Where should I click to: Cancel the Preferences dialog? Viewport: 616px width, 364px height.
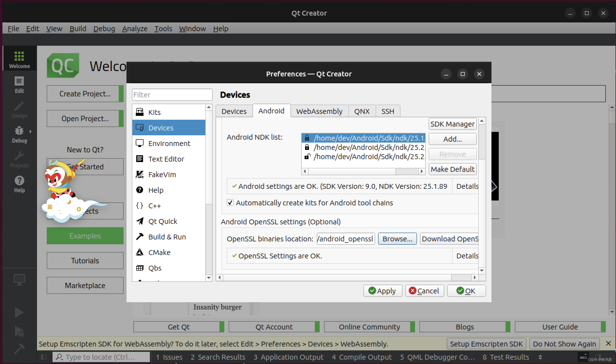click(425, 291)
